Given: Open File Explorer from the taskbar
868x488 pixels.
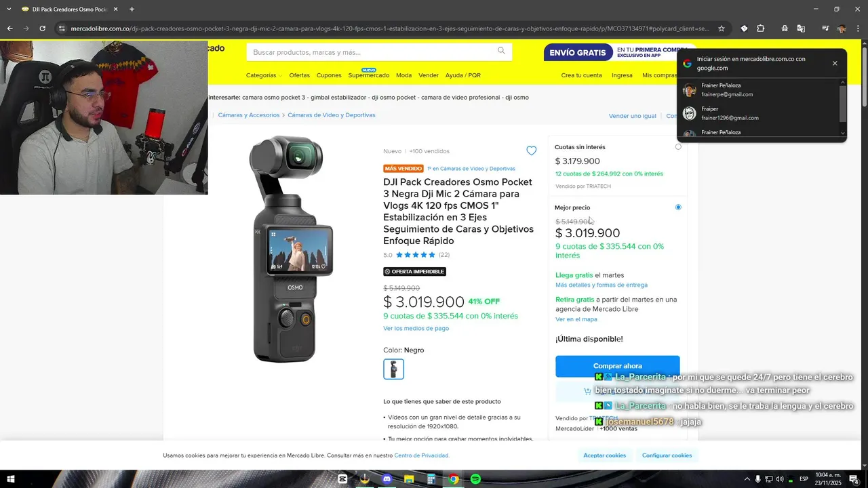Looking at the screenshot, I should click(409, 479).
